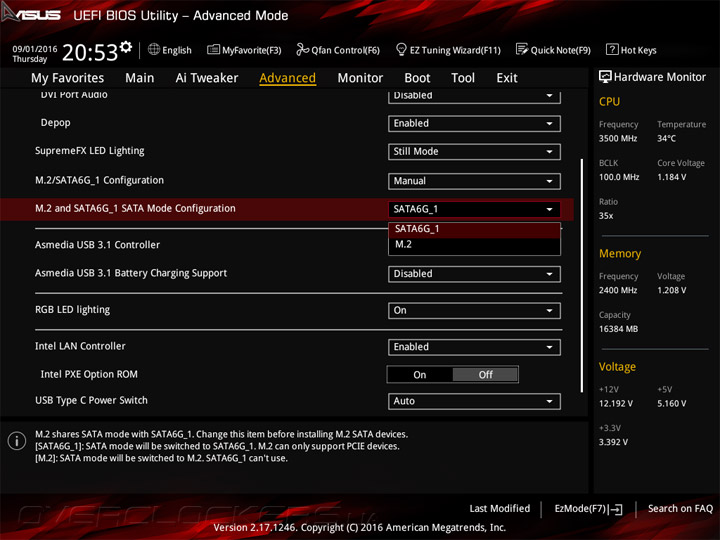This screenshot has width=720, height=540.
Task: Select Asmedia USB 3.1 Controller row label
Action: tap(97, 245)
